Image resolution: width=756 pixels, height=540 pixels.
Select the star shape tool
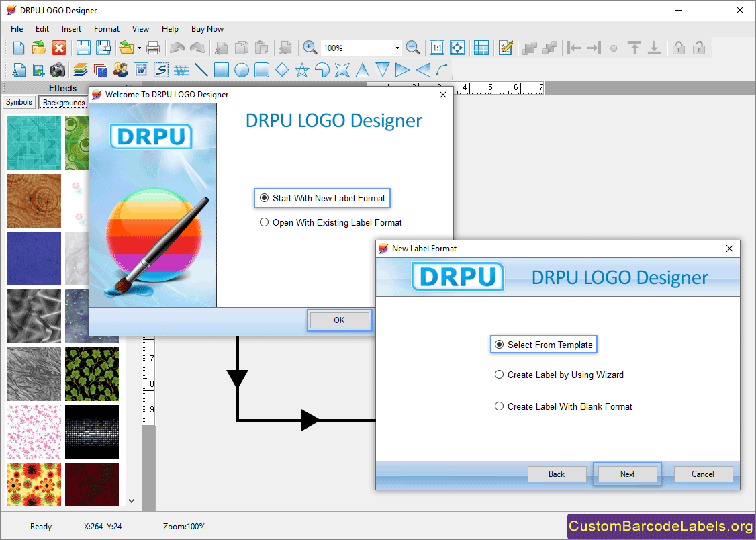302,71
